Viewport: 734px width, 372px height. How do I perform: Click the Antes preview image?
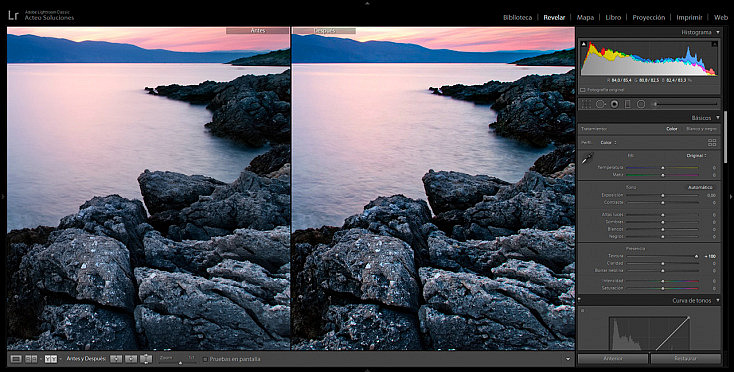[148, 189]
